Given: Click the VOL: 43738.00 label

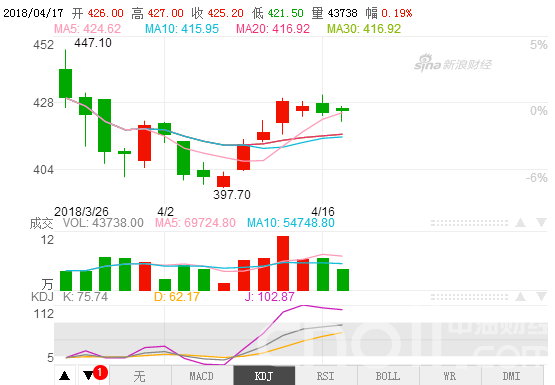Looking at the screenshot, I should [x=103, y=223].
